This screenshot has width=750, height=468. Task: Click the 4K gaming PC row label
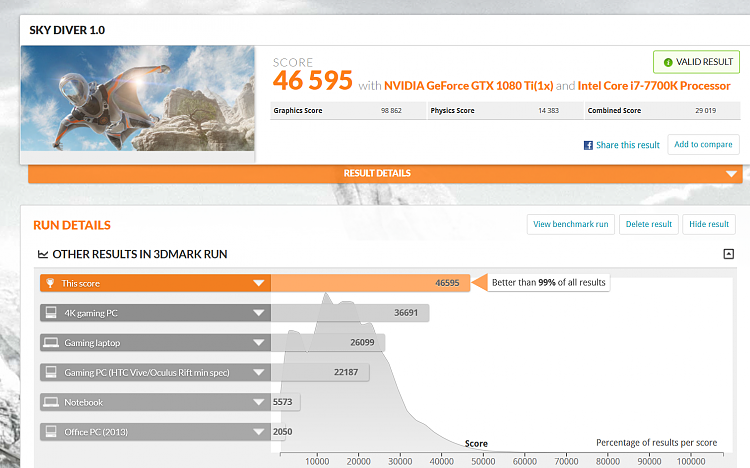point(91,313)
